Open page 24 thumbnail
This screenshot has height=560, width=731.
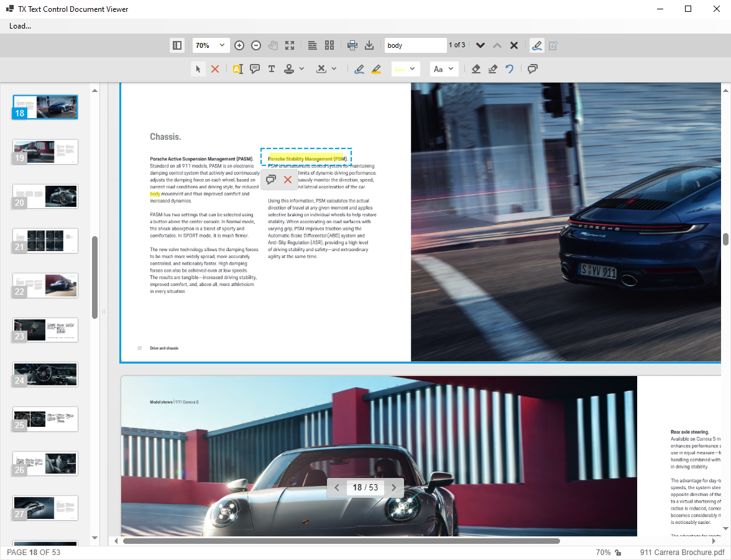click(45, 374)
